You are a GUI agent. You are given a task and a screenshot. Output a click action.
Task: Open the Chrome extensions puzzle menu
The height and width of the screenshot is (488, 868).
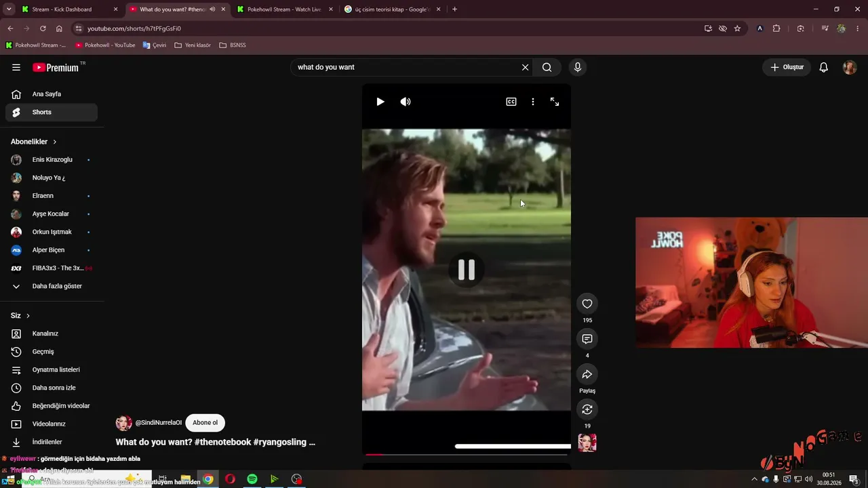coord(776,28)
